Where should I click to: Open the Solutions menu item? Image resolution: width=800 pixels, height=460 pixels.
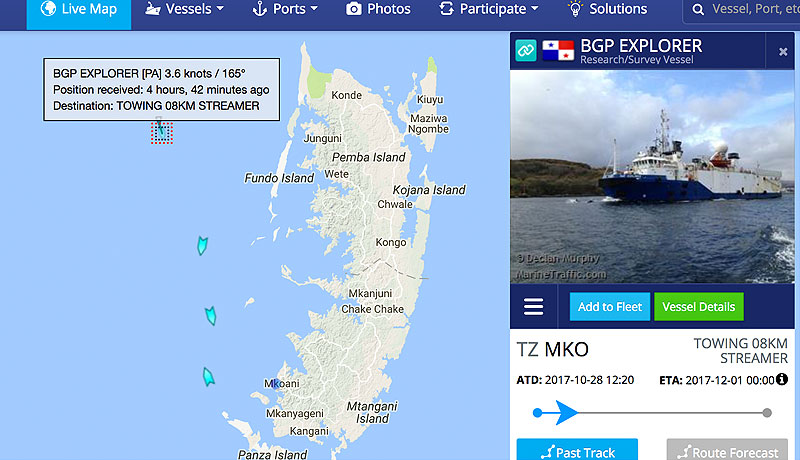[608, 9]
